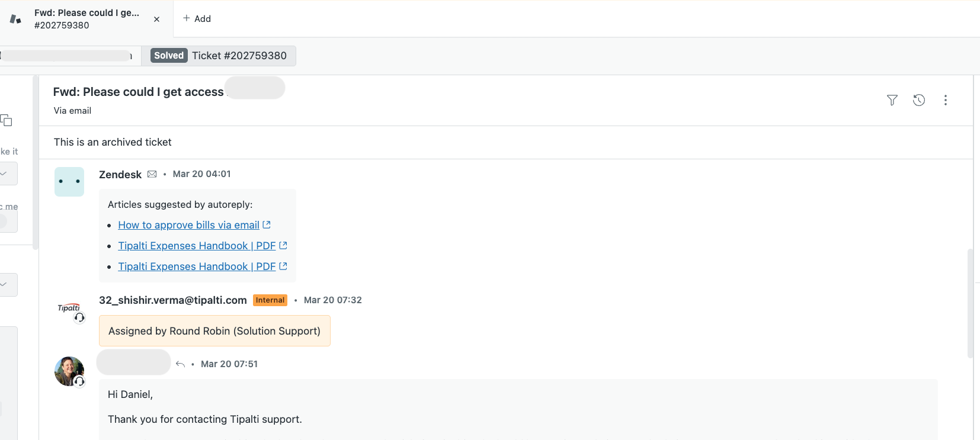Screen dimensions: 980x440
Task: Click the Zendesk bot avatar
Action: coord(69,182)
